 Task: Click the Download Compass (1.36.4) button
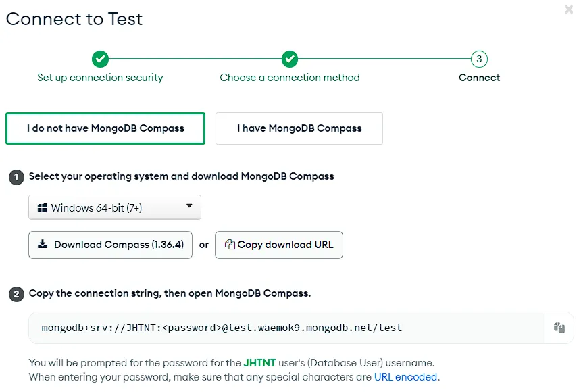tap(110, 245)
